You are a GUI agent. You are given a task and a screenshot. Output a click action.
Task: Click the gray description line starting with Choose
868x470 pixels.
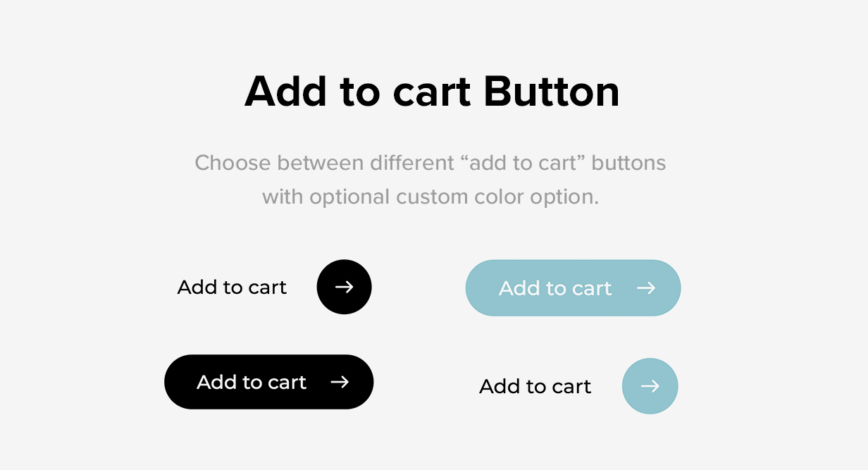pyautogui.click(x=430, y=163)
